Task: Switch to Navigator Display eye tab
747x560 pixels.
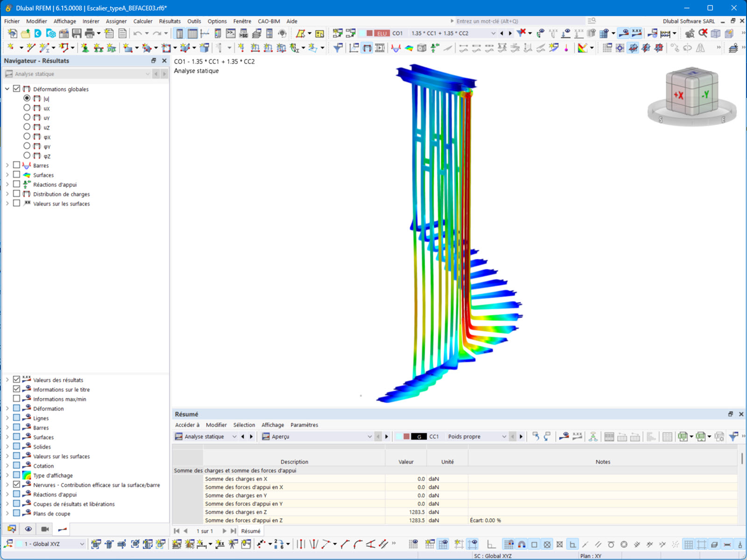Action: click(28, 529)
